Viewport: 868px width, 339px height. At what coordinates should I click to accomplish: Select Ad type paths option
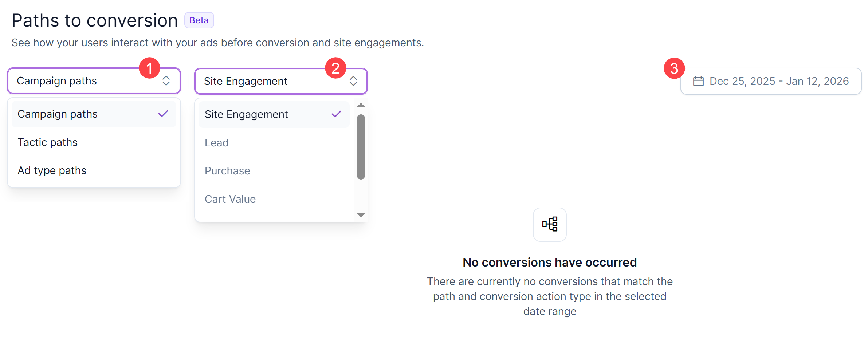[x=52, y=170]
